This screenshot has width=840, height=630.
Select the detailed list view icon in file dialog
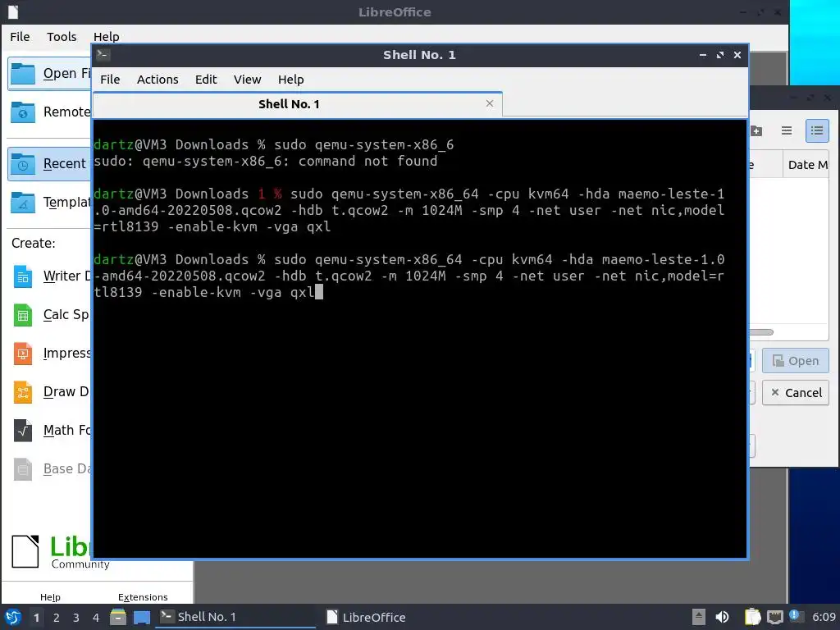817,130
